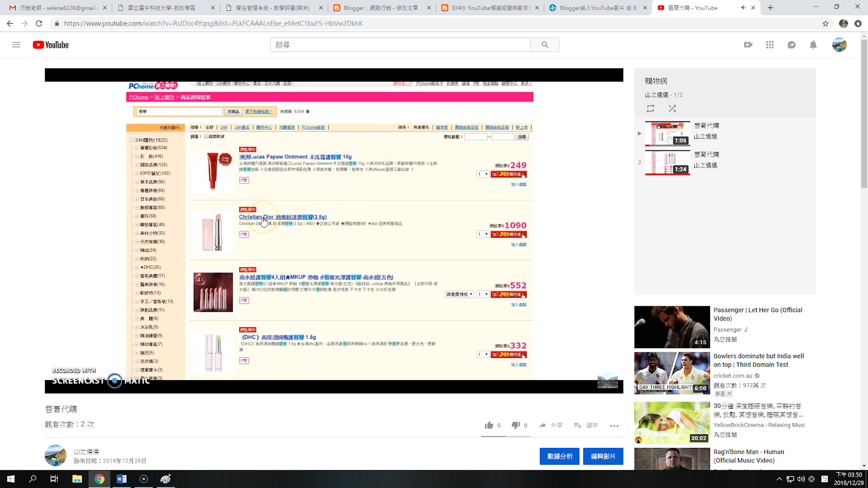The height and width of the screenshot is (488, 868).
Task: Switch to the Blogger嵌入YouTube影片 tab
Action: [598, 8]
